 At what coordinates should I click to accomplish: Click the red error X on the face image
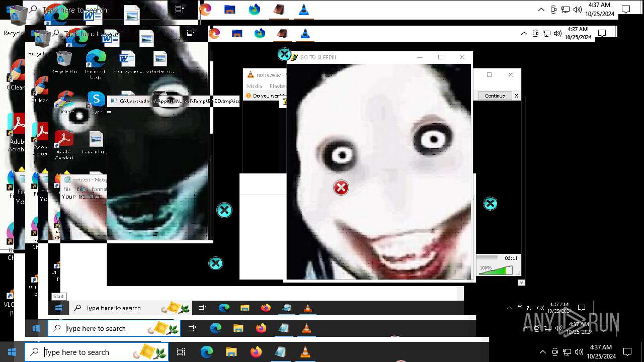point(341,188)
